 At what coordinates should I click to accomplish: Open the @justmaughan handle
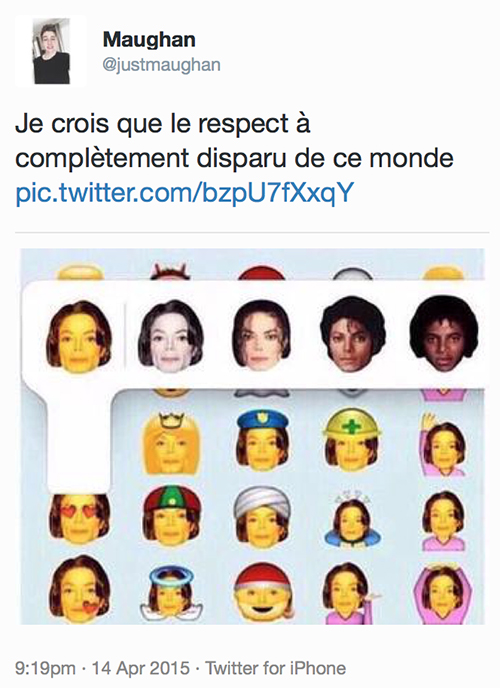161,65
